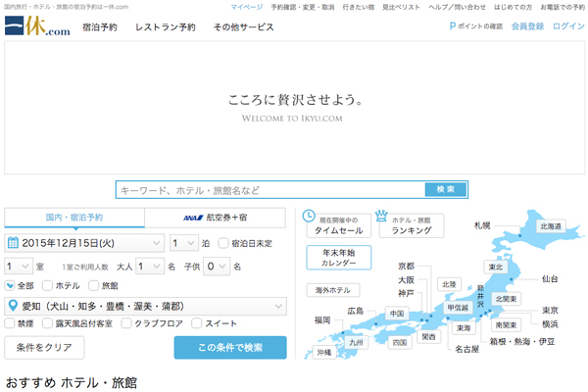This screenshot has height=392, width=588.
Task: Click the clock icon for time sale
Action: click(x=309, y=216)
